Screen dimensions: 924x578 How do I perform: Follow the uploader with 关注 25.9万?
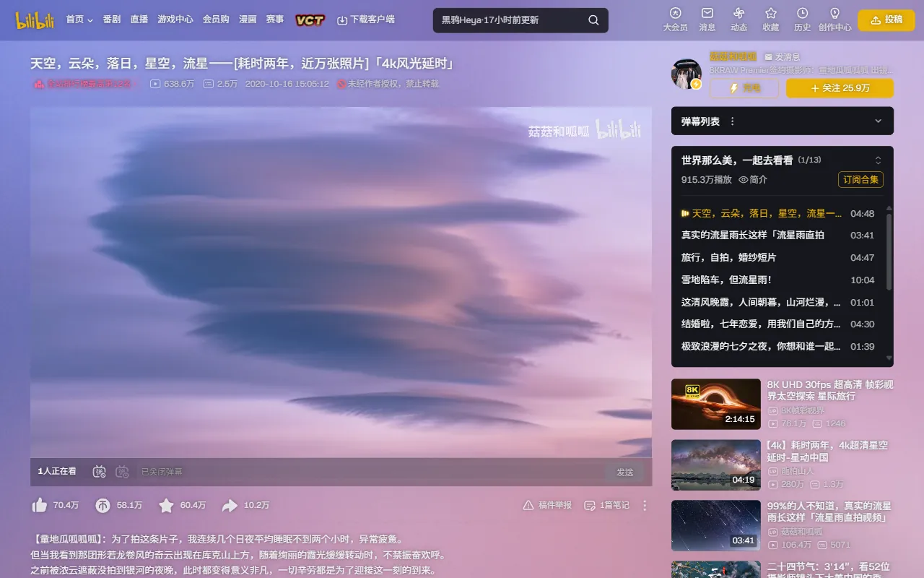pyautogui.click(x=840, y=88)
